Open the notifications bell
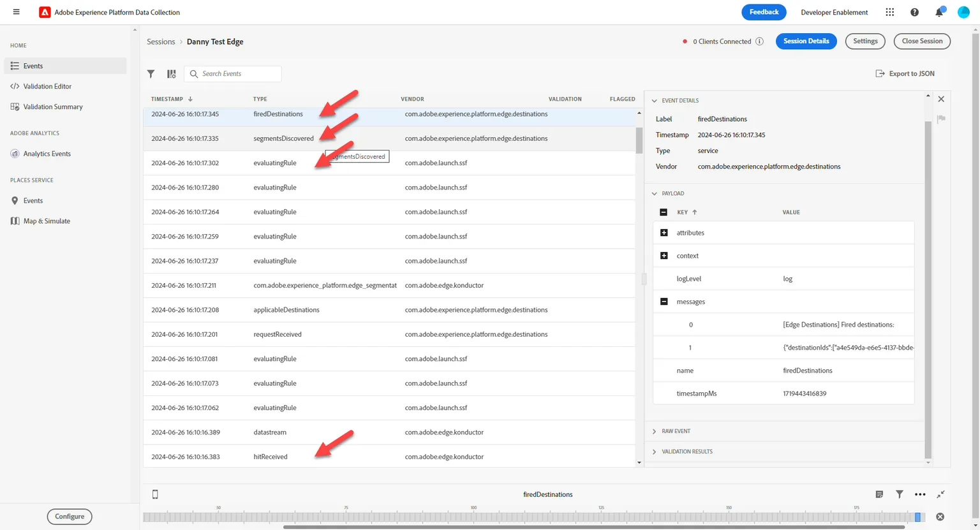The height and width of the screenshot is (530, 980). pos(939,12)
